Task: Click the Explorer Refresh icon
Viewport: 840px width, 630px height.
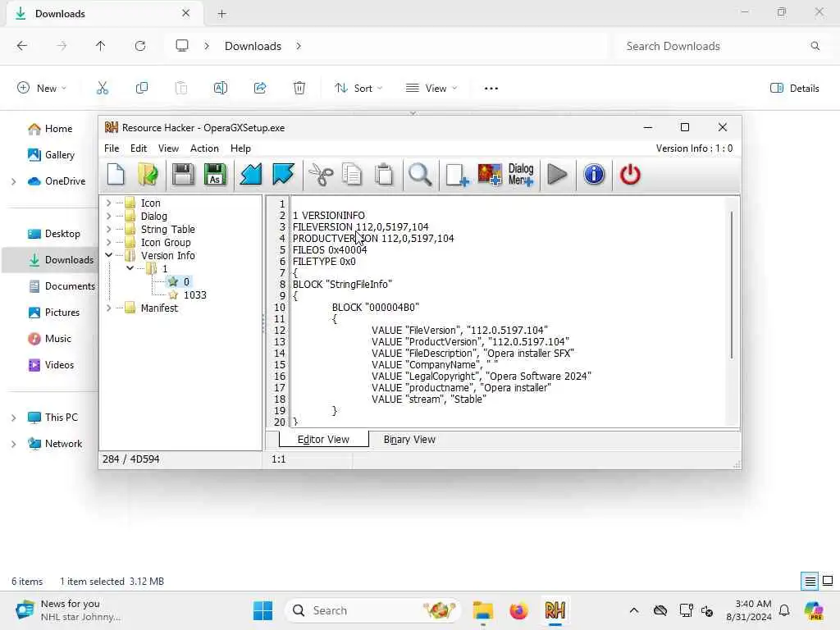Action: pyautogui.click(x=140, y=46)
